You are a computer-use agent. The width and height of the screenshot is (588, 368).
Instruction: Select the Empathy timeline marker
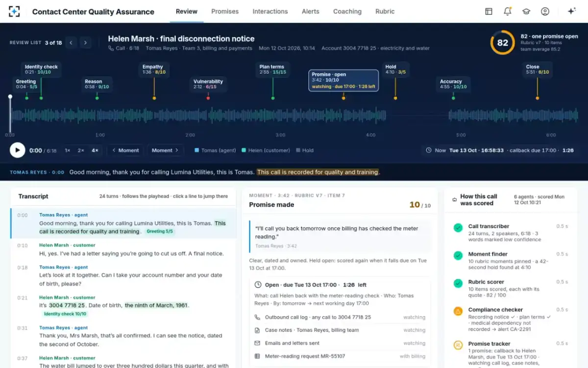[154, 69]
